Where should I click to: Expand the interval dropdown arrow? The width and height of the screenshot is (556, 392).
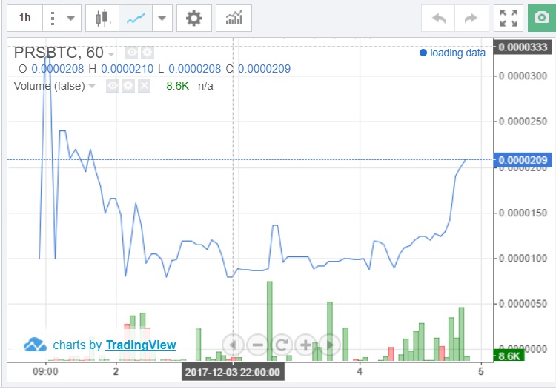(x=71, y=18)
